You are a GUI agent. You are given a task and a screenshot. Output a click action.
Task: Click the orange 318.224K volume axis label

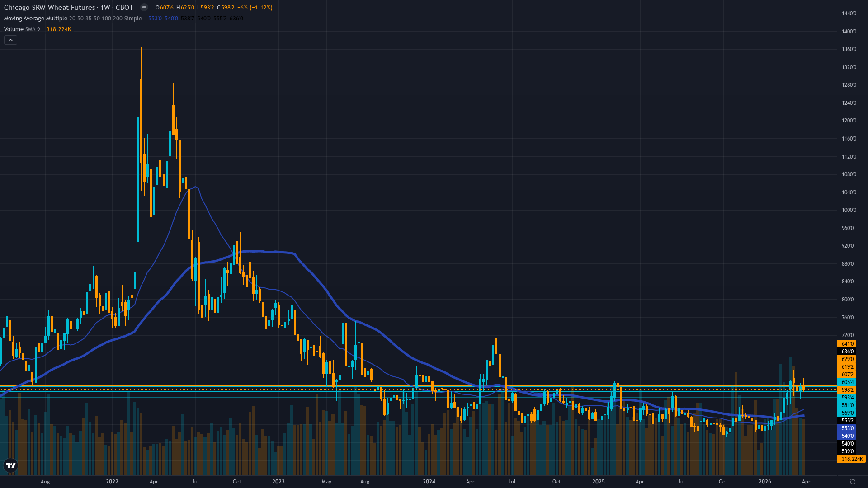click(x=851, y=459)
